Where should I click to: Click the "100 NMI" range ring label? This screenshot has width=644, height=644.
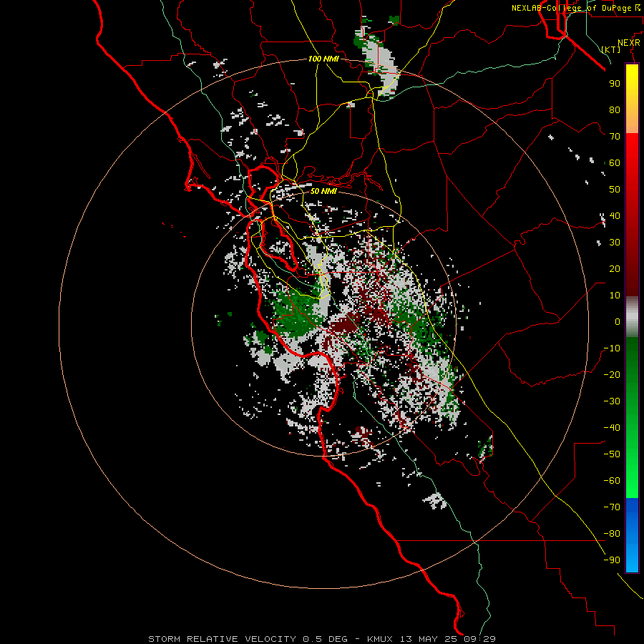coord(323,59)
